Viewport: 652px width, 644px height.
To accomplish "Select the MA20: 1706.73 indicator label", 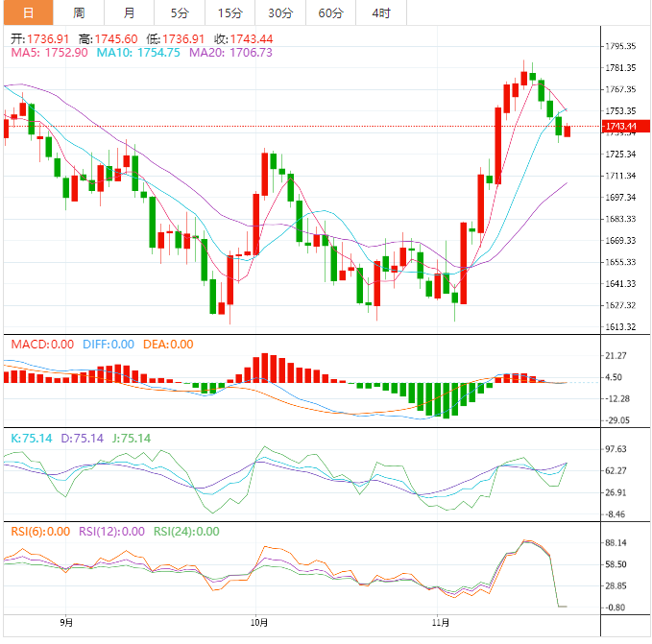I will pyautogui.click(x=230, y=53).
